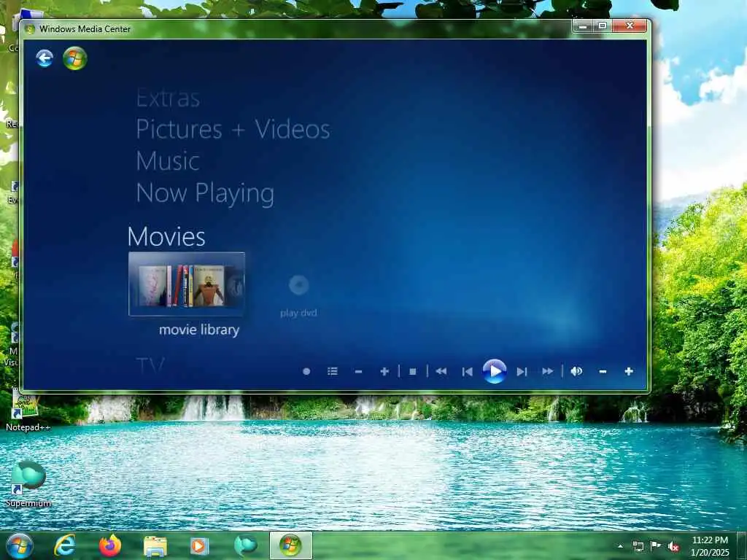Open Supermium from the taskbar
This screenshot has width=747, height=560.
pyautogui.click(x=245, y=545)
